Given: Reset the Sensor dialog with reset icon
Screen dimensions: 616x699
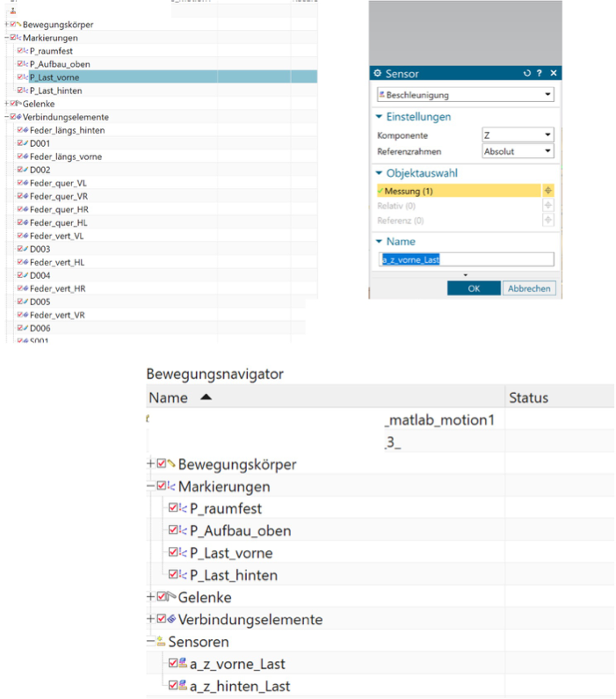Looking at the screenshot, I should (x=527, y=73).
